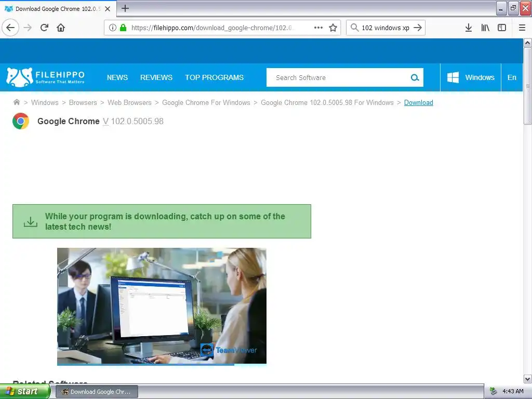532x399 pixels.
Task: Click Windows breadcrumb link
Action: [45, 102]
